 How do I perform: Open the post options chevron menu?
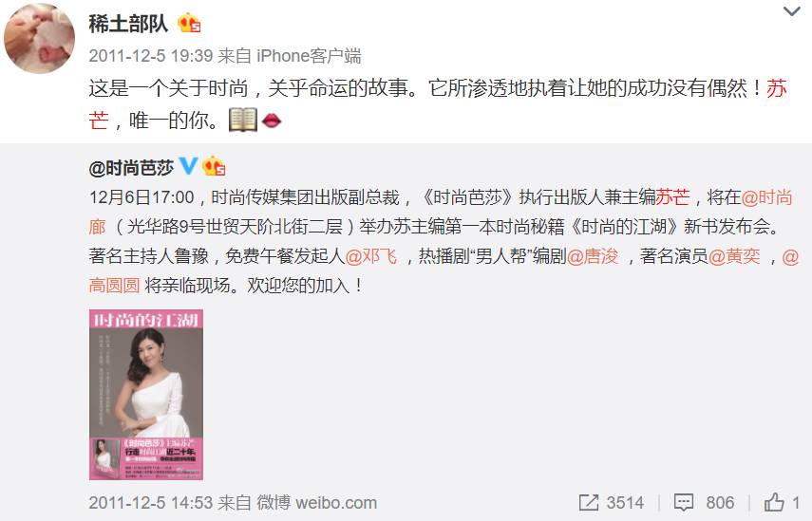[791, 11]
